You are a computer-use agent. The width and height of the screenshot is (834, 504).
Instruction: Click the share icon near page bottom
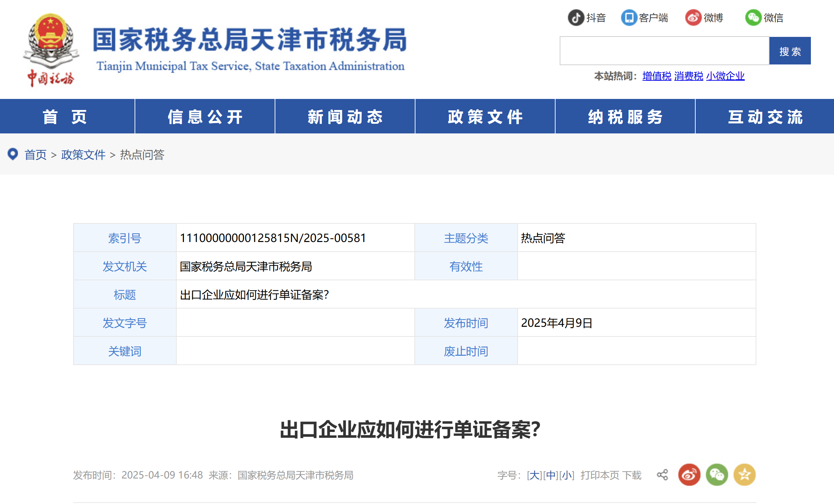coord(662,474)
